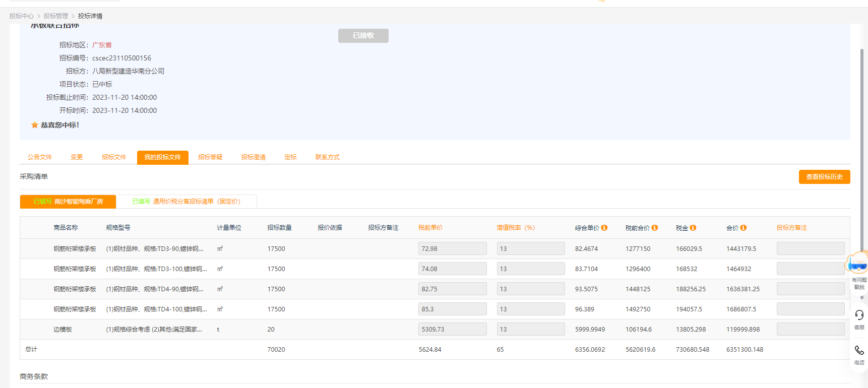Select the 南沙智能驾乘厂房 list tab
Image resolution: width=868 pixels, height=388 pixels.
[68, 202]
